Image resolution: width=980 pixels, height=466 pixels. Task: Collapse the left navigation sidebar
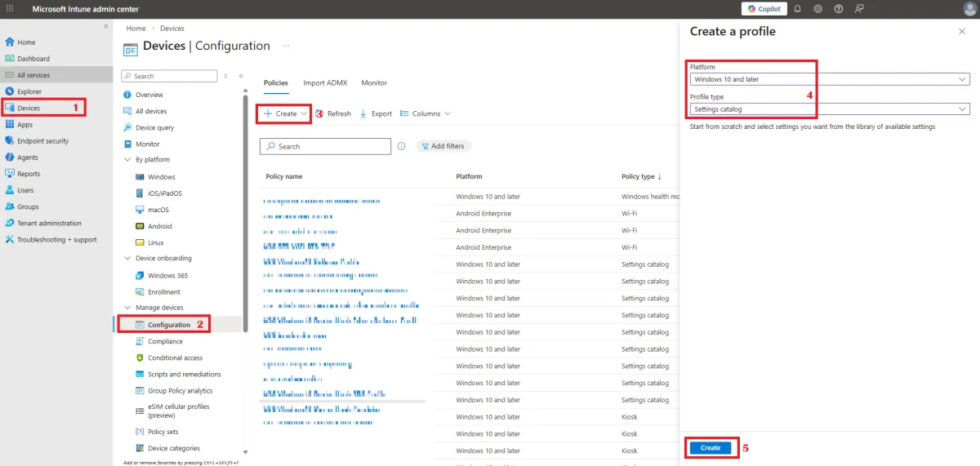105,27
